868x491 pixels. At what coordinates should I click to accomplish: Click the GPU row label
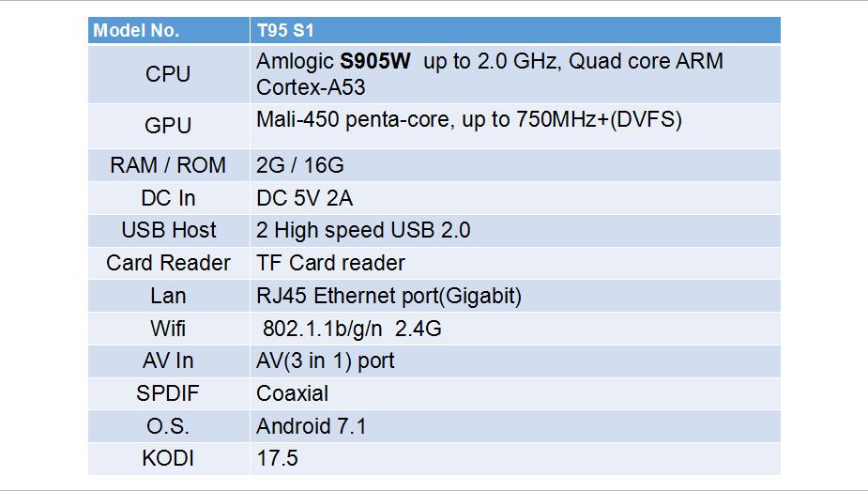[168, 125]
